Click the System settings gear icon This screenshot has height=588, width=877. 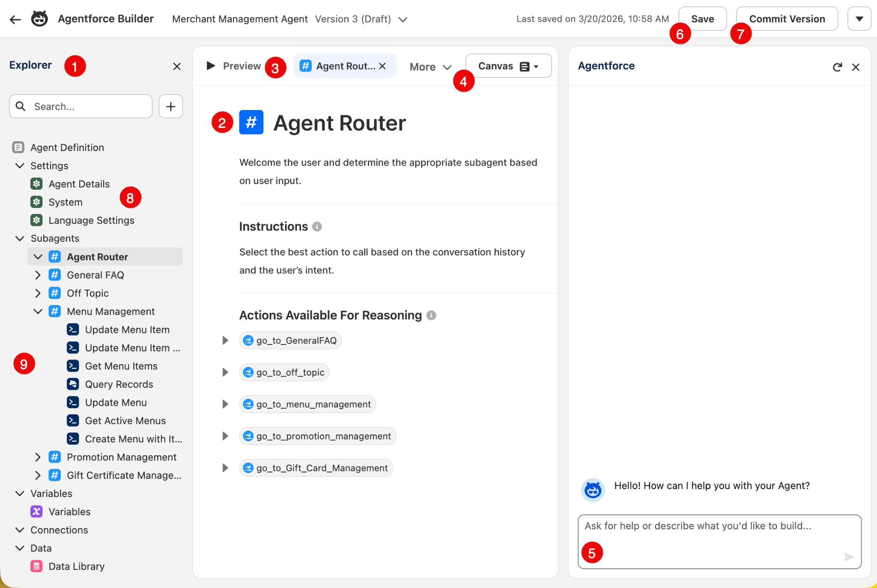[x=37, y=202]
